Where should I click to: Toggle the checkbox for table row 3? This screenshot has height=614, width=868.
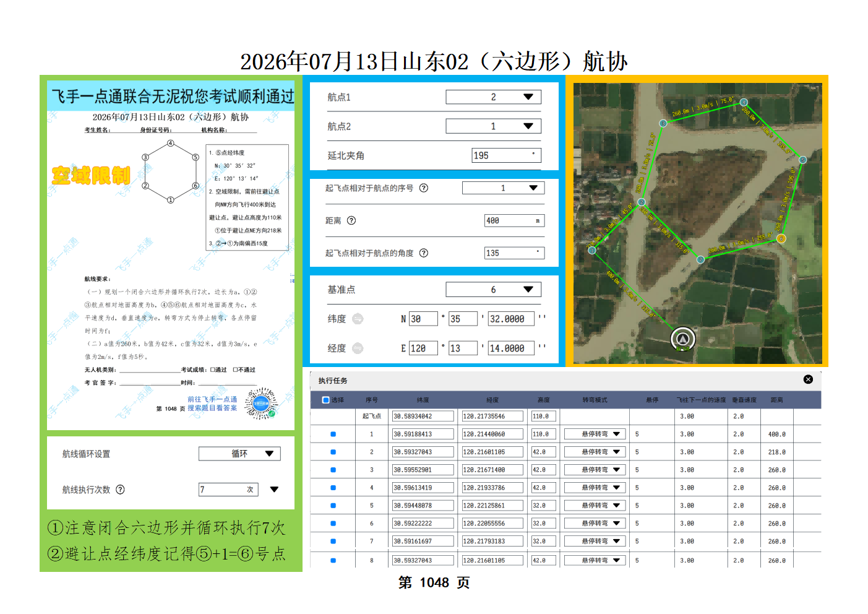click(333, 470)
